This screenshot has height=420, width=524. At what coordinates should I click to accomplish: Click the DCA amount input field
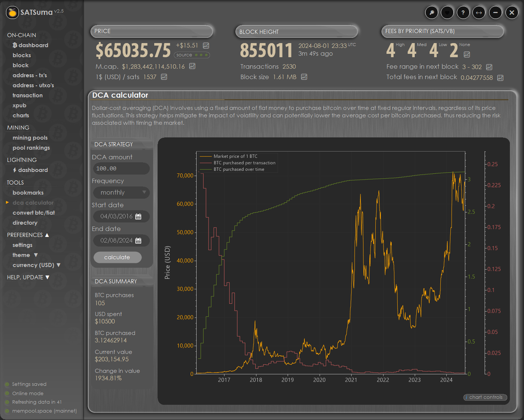coord(121,169)
